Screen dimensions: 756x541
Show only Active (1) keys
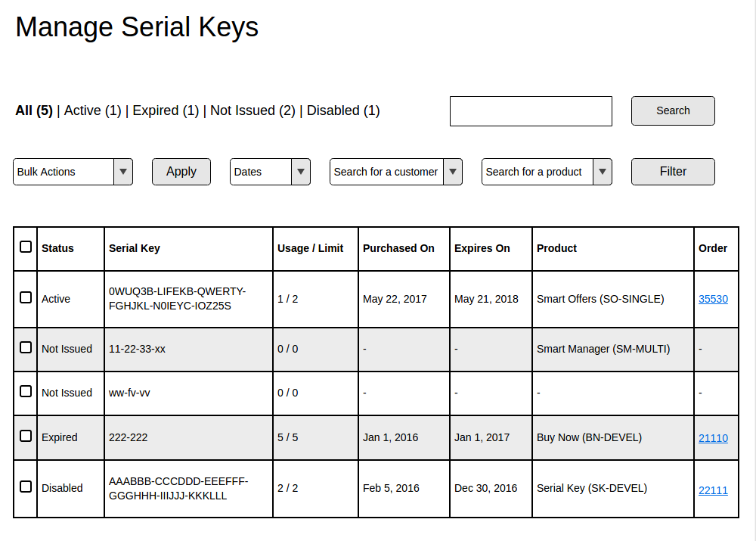tap(92, 110)
